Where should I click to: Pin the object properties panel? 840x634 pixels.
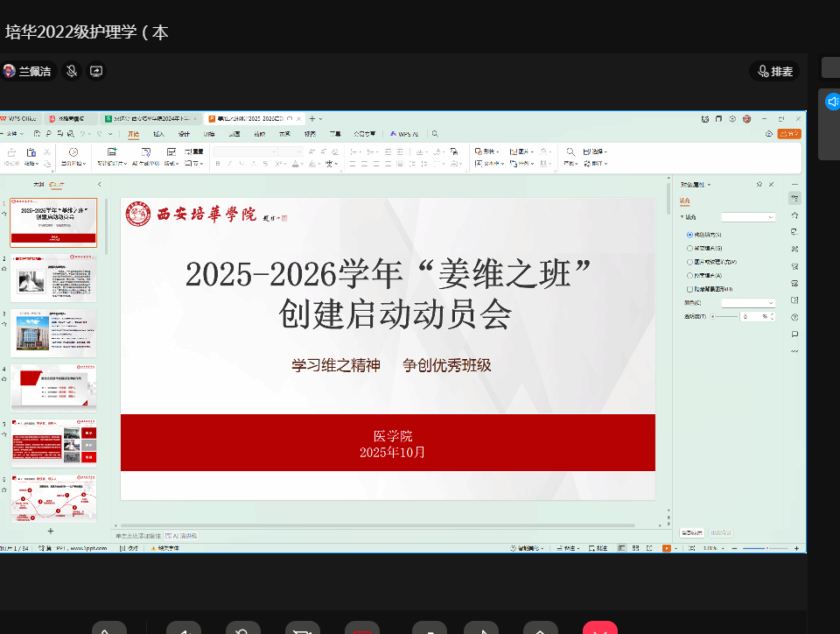coord(759,185)
